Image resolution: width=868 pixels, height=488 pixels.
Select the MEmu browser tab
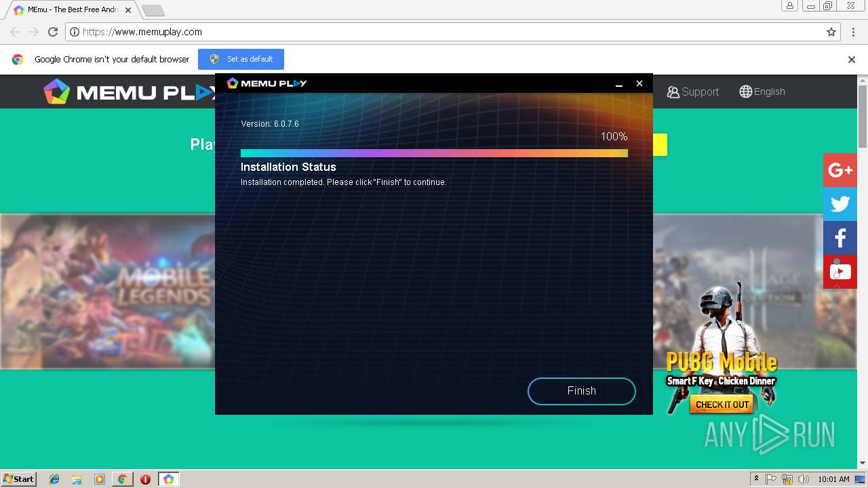point(71,10)
